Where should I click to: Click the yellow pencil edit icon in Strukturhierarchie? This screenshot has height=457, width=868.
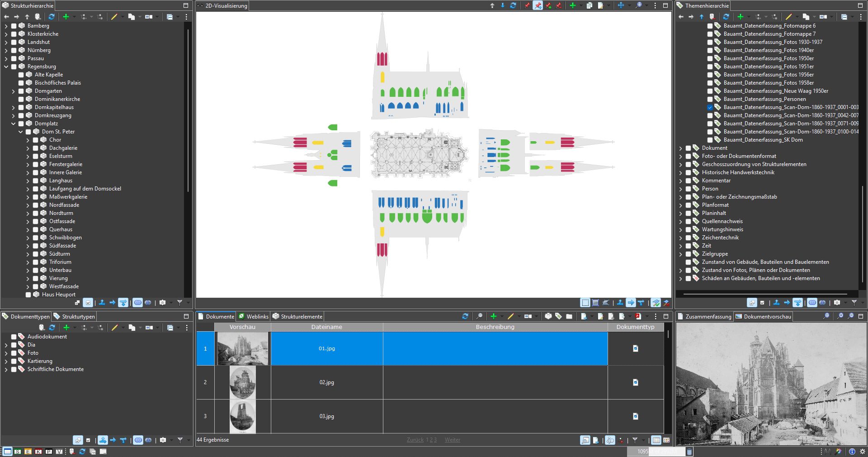(x=114, y=17)
